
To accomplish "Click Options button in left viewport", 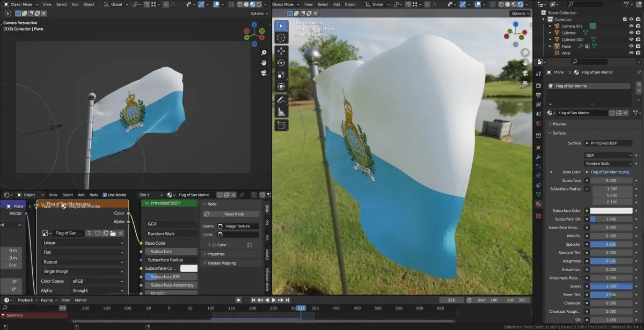I will pyautogui.click(x=258, y=13).
